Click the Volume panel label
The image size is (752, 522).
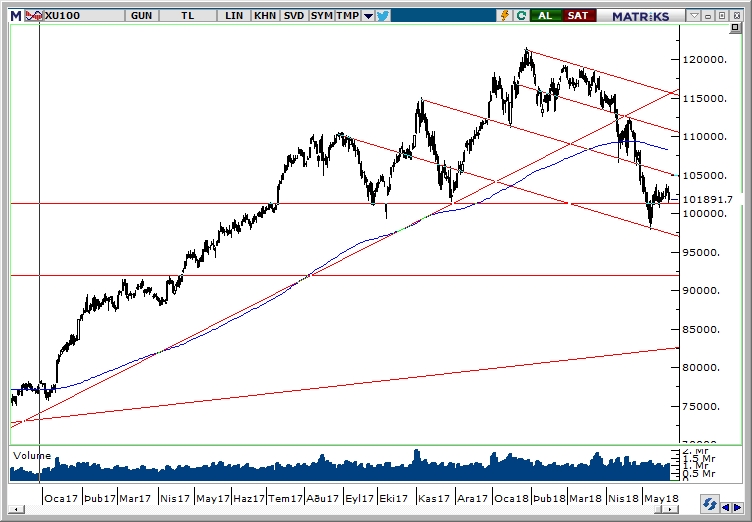click(x=32, y=456)
